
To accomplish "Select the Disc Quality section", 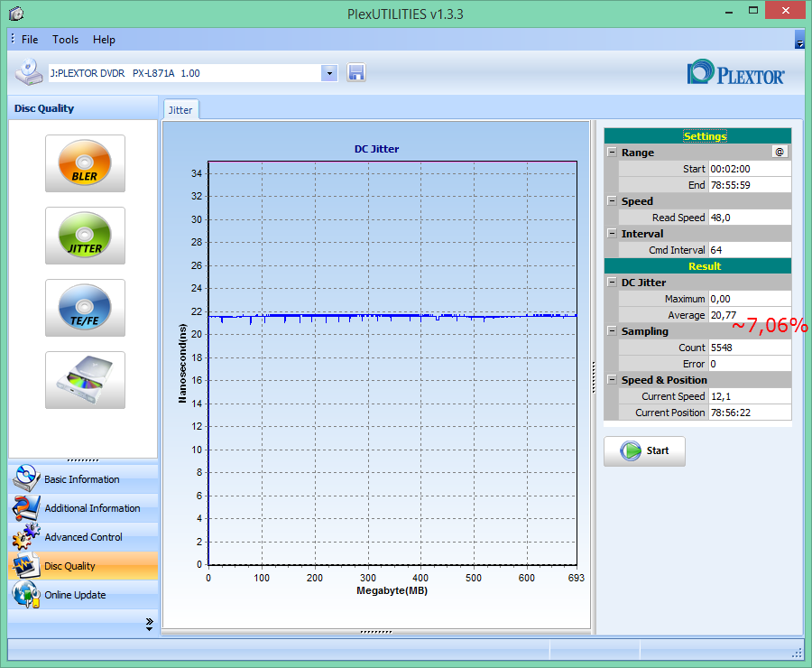I will [83, 566].
